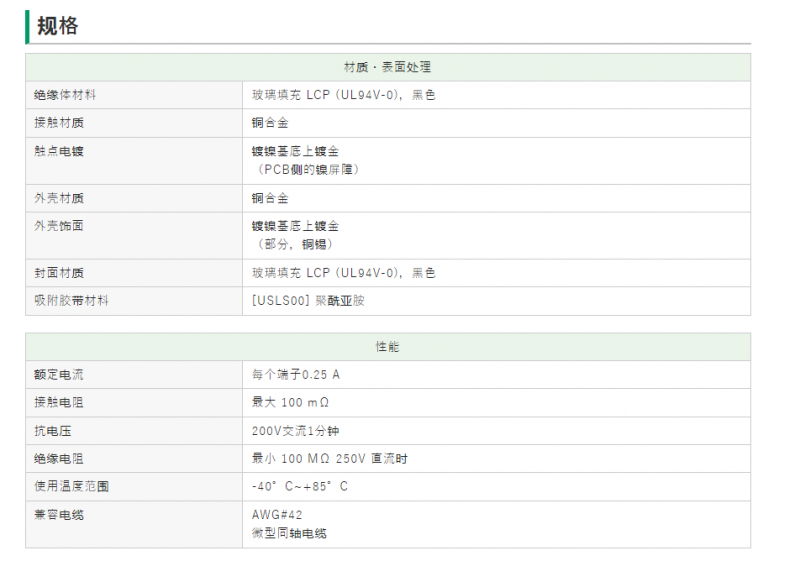Select the [USLS00] 聚酰亚胺 value

(x=308, y=301)
